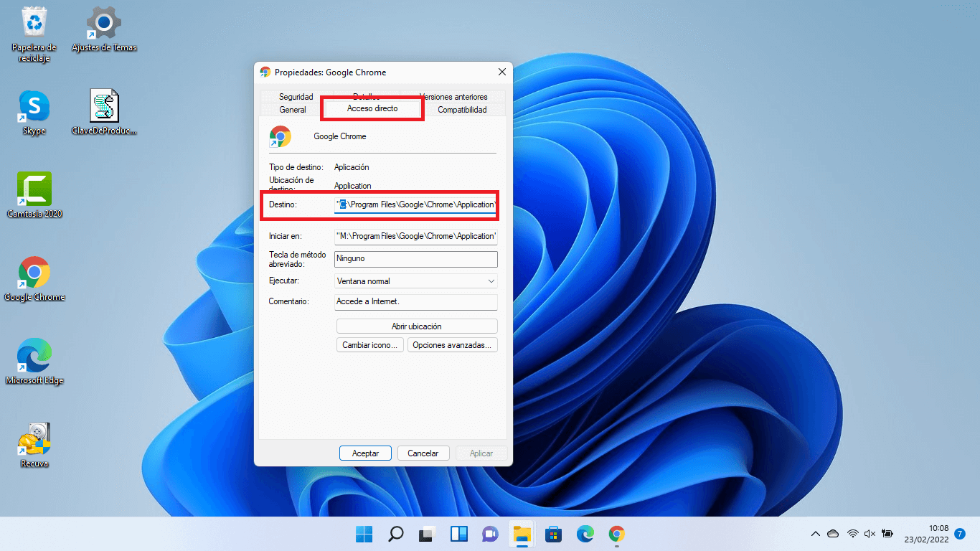
Task: Open File Explorer from the taskbar
Action: pos(522,534)
